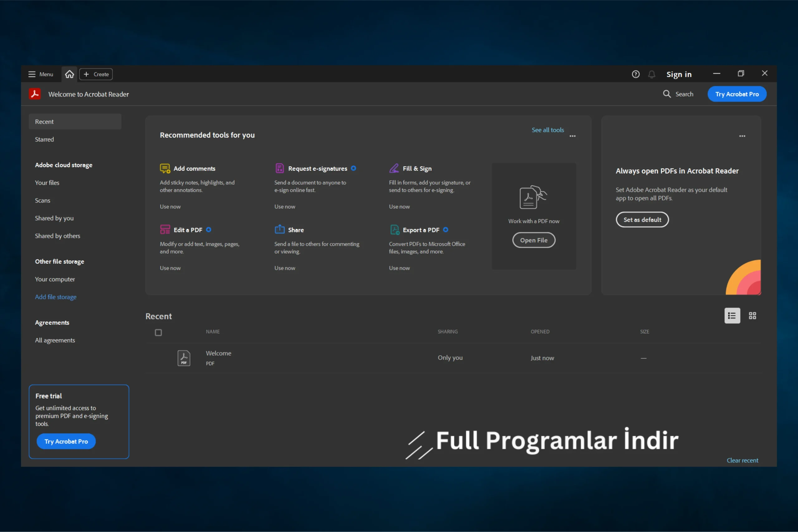Screen dimensions: 798x532
Task: Click Only you sharing cell
Action: 450,358
